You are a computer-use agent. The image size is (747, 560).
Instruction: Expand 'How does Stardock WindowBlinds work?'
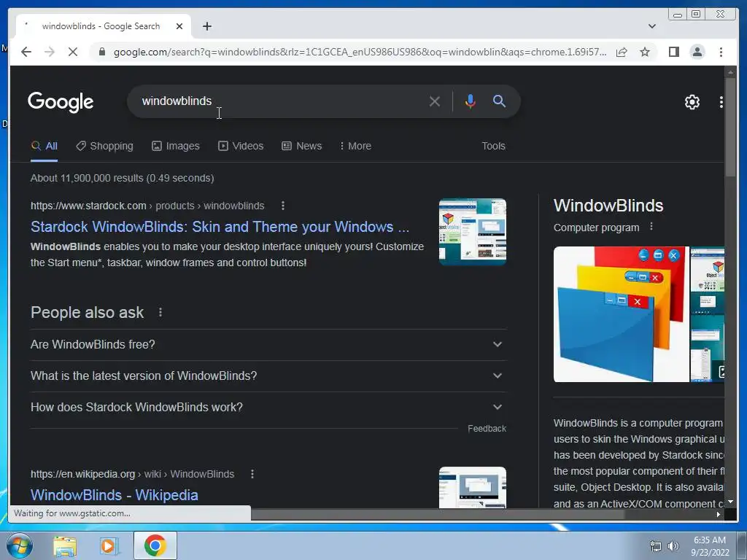click(x=268, y=407)
